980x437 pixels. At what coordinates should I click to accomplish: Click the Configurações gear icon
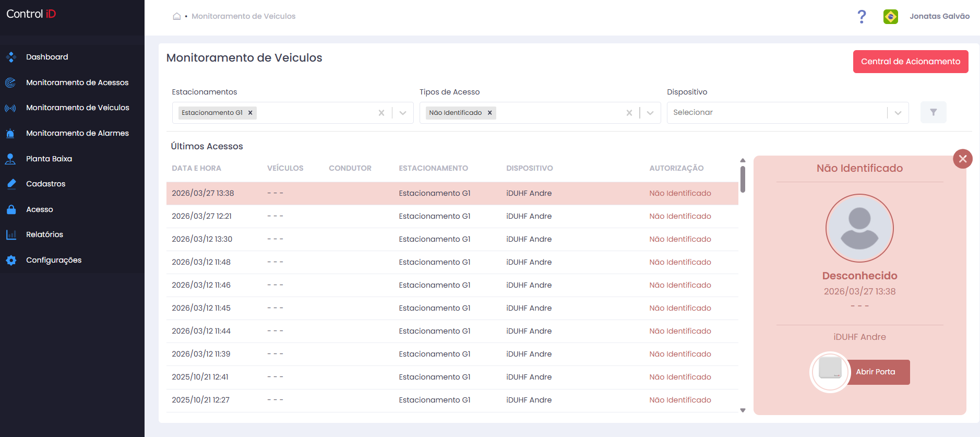tap(11, 260)
